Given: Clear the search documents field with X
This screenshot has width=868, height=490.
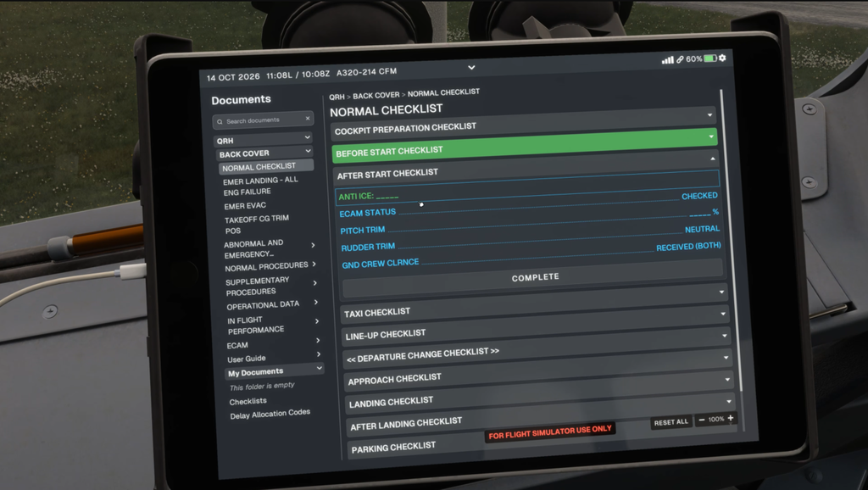Looking at the screenshot, I should (308, 118).
